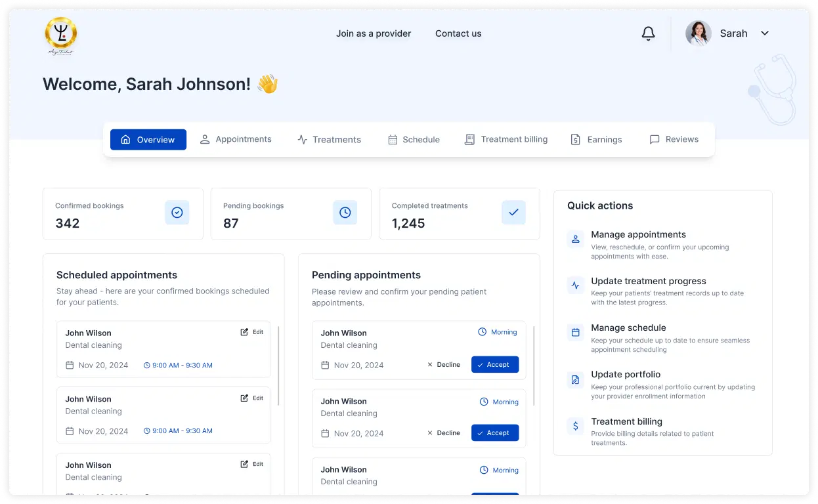
Task: Click the gold company logo
Action: 60,36
